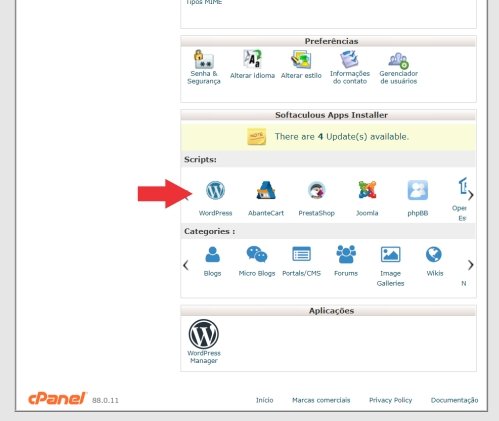Show next scripts with right chevron
This screenshot has width=499, height=421.
coord(471,195)
